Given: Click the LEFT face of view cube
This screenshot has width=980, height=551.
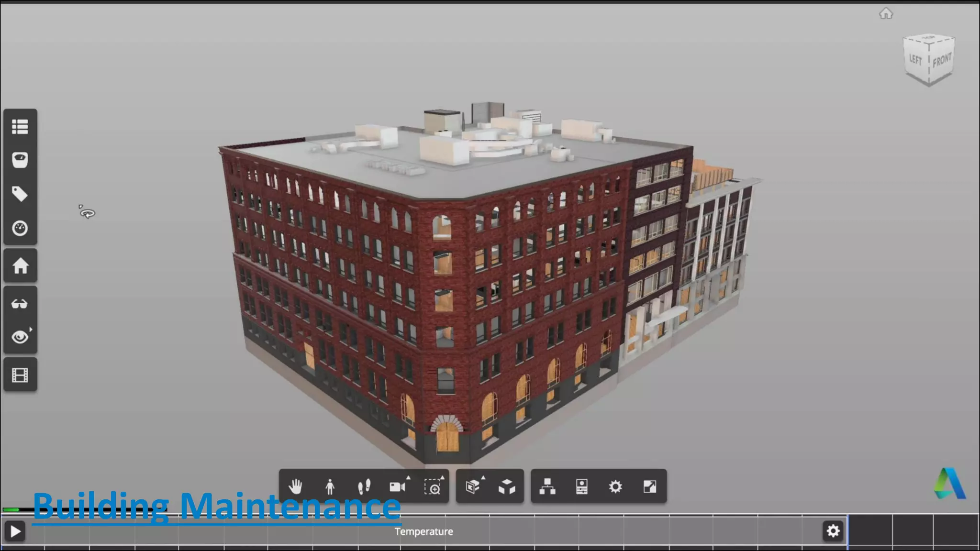Looking at the screenshot, I should (x=915, y=60).
